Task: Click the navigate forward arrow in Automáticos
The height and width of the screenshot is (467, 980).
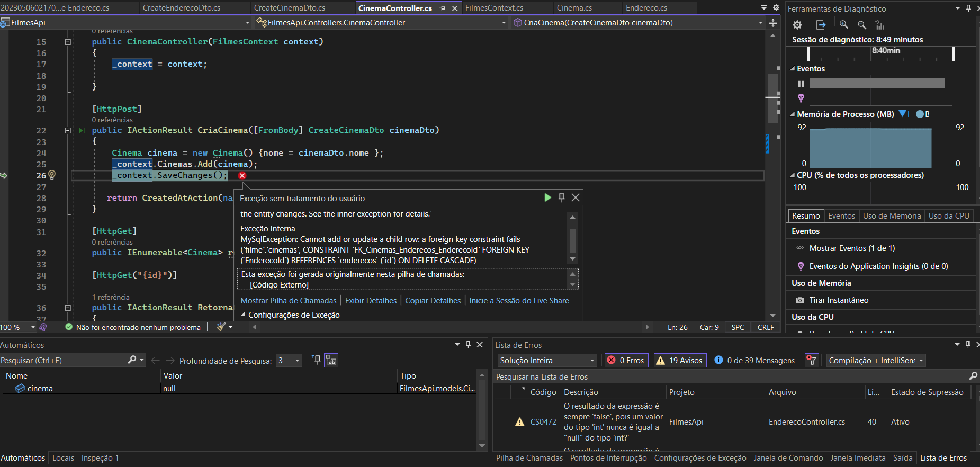Action: 170,361
